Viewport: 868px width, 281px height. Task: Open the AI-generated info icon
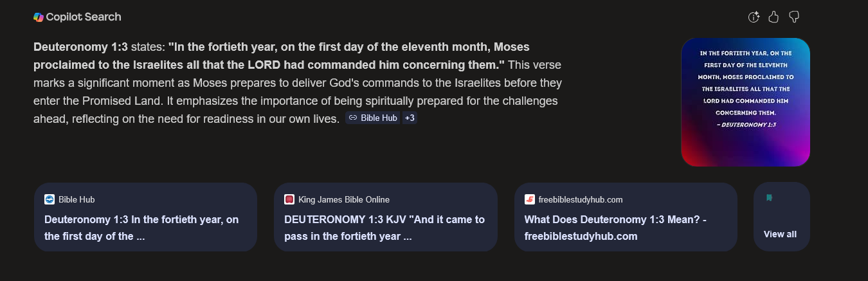[754, 17]
